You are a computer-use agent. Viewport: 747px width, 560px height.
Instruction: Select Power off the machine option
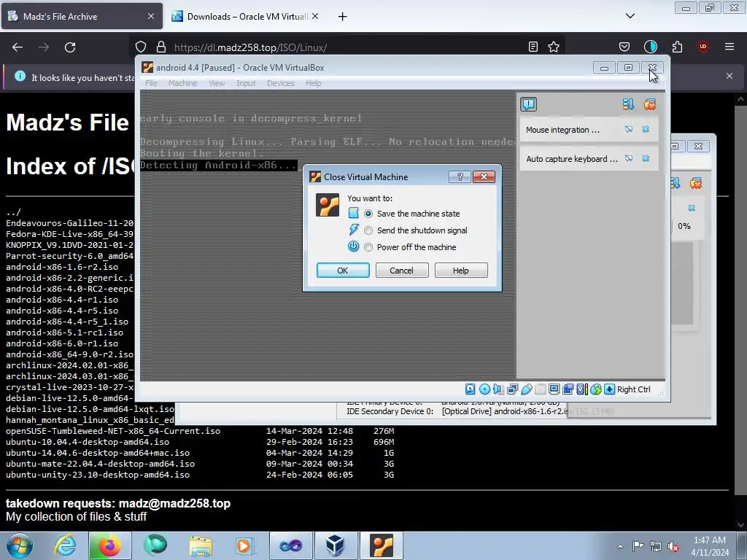point(368,247)
